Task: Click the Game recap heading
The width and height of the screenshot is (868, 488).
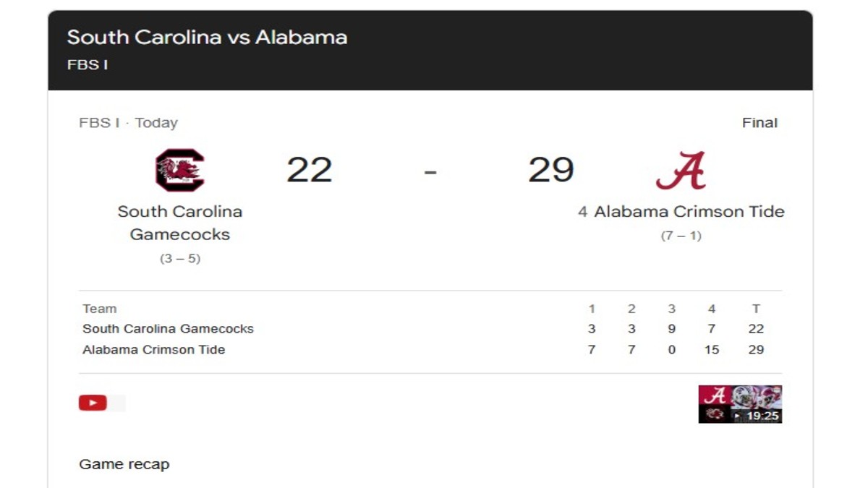Action: click(x=124, y=464)
